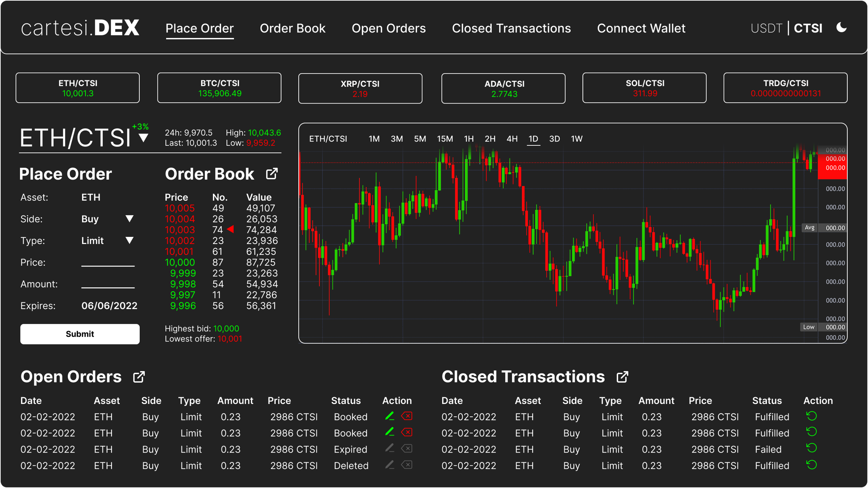Expand the ETH/CTSI pair selector arrow
The width and height of the screenshot is (868, 488).
[143, 138]
